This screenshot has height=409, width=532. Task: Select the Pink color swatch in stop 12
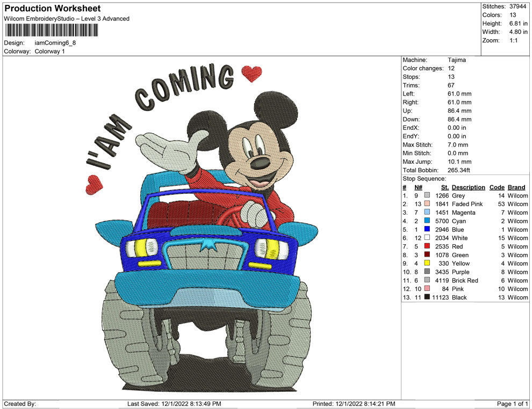click(x=427, y=288)
